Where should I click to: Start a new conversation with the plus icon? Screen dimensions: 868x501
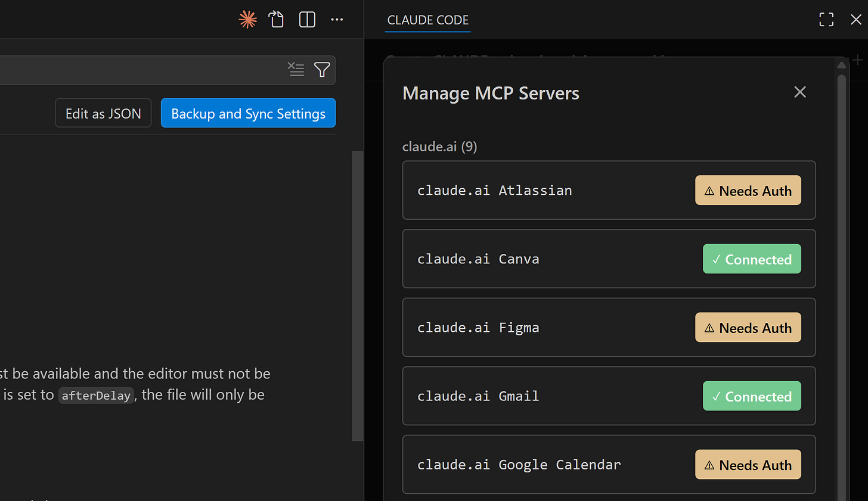click(x=857, y=60)
